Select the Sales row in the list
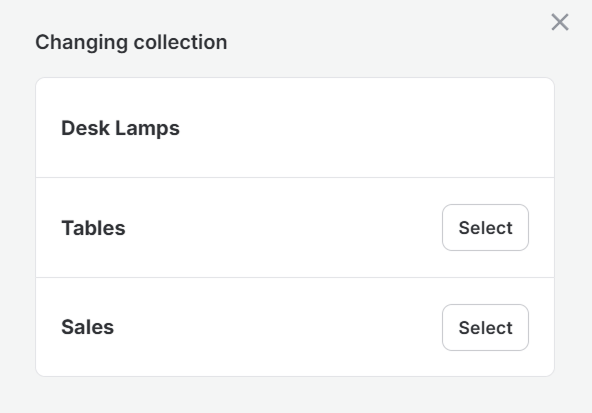The width and height of the screenshot is (592, 413). tap(295, 327)
